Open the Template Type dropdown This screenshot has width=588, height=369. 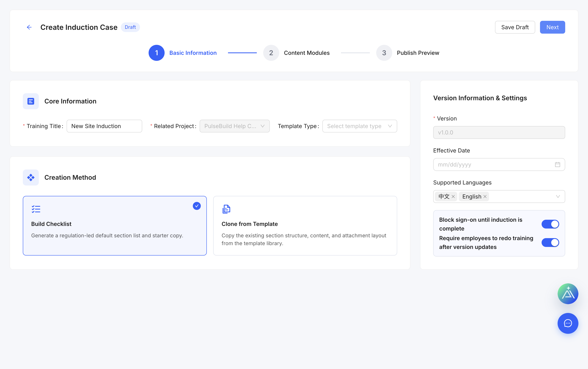[359, 126]
